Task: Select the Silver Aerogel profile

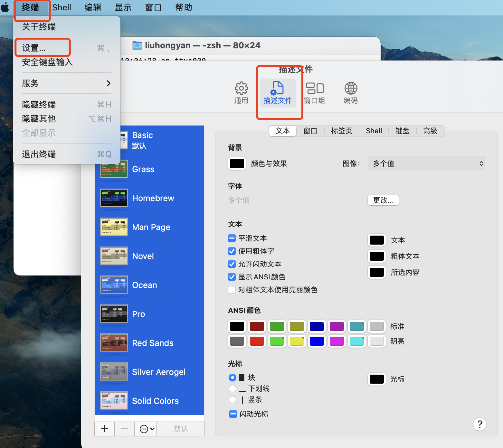Action: [x=149, y=372]
